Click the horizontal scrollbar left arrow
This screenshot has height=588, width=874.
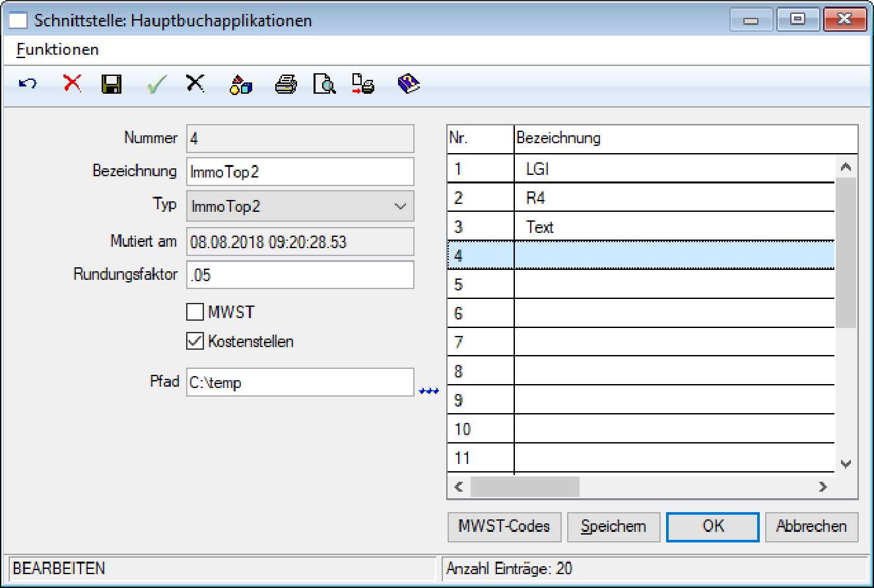pyautogui.click(x=459, y=487)
